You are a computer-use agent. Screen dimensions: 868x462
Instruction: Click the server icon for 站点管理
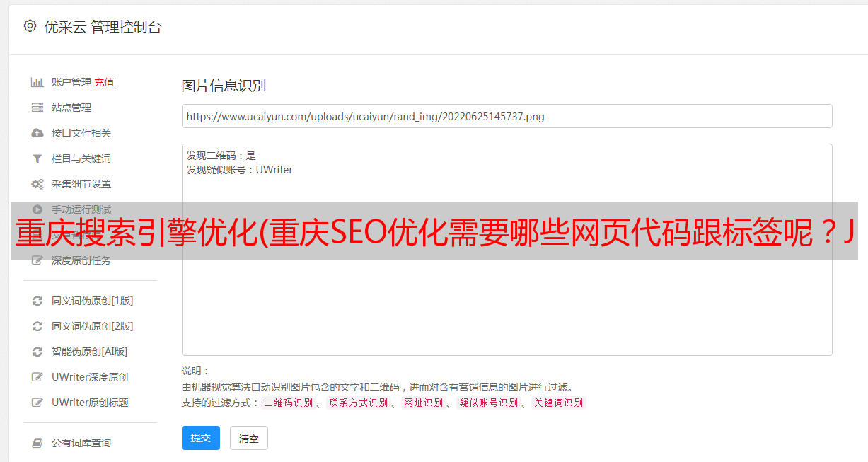pos(37,108)
